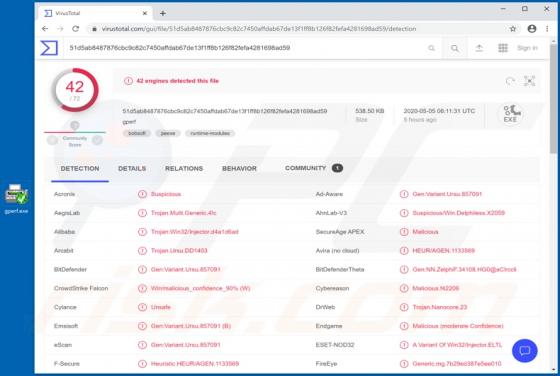This screenshot has height=376, width=560.
Task: Bookmark this page with the star icon
Action: click(x=513, y=29)
